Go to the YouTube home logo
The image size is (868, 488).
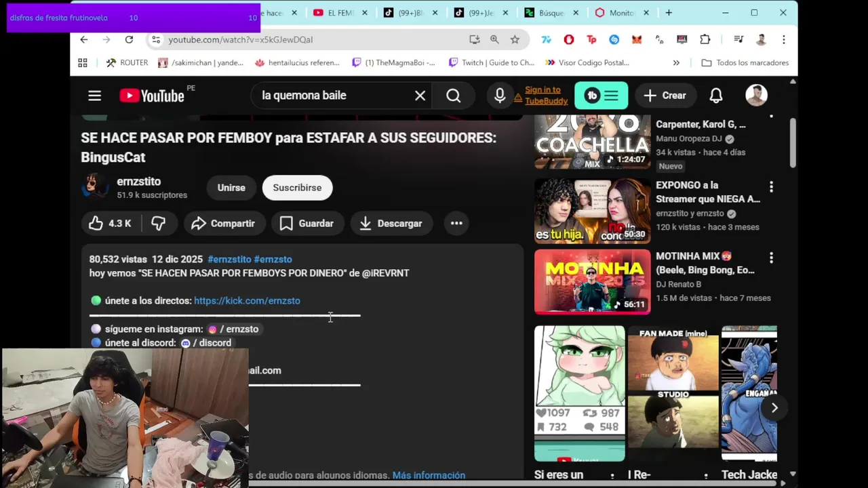click(x=153, y=96)
